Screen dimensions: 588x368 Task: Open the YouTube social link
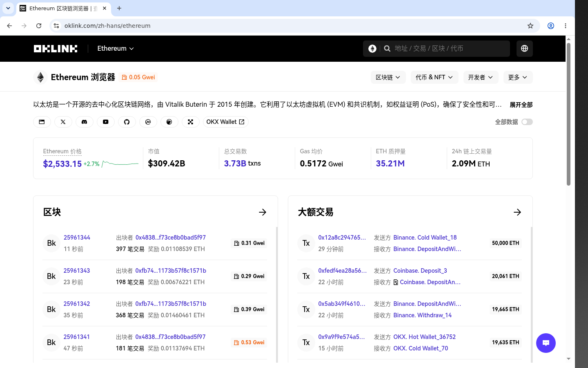pyautogui.click(x=105, y=122)
